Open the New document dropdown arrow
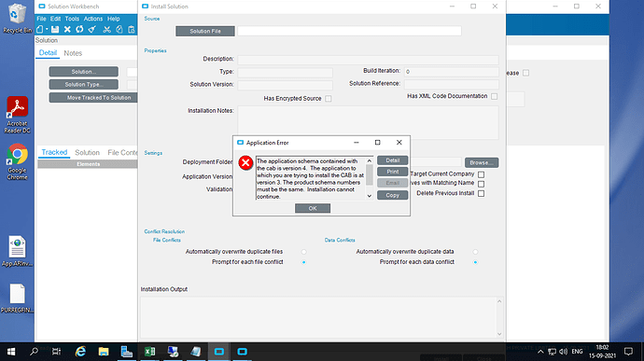The width and height of the screenshot is (644, 361). [47, 29]
